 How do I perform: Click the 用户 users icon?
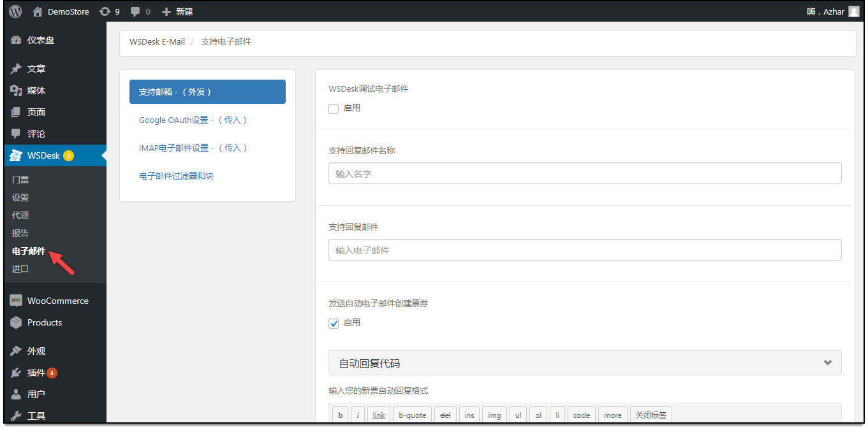coord(17,394)
